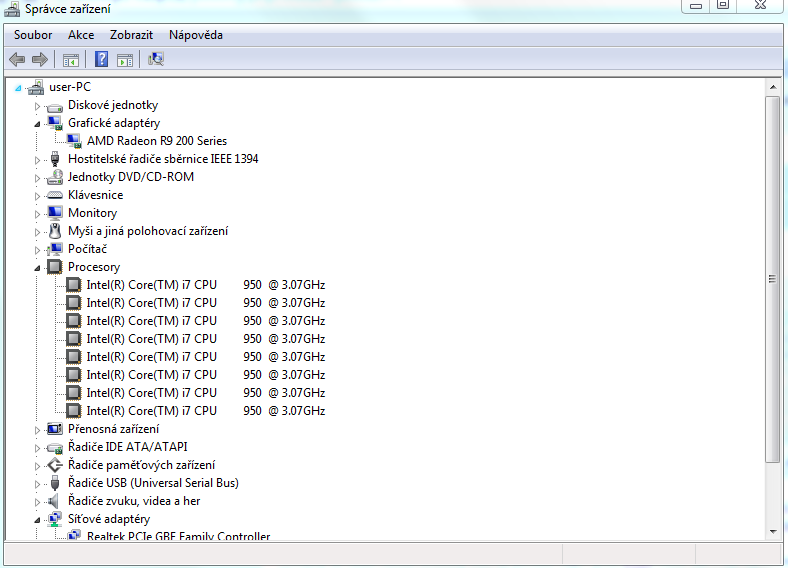Expand the Přenosná zařízení node
This screenshot has height=568, width=788.
click(37, 430)
